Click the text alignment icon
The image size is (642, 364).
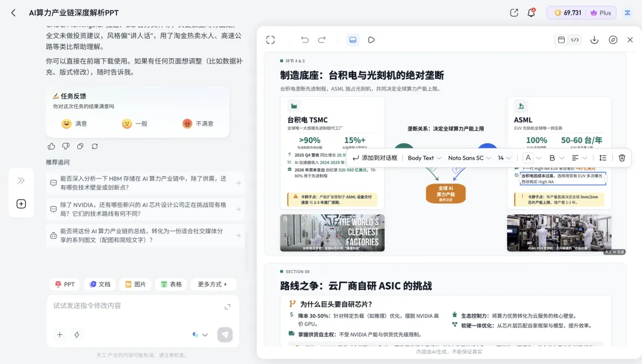coord(575,158)
